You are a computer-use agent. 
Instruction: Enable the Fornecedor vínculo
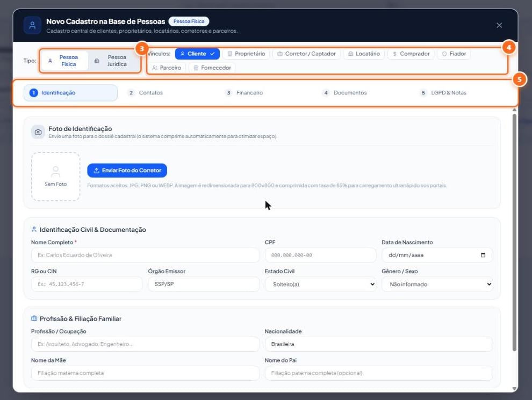pos(212,68)
